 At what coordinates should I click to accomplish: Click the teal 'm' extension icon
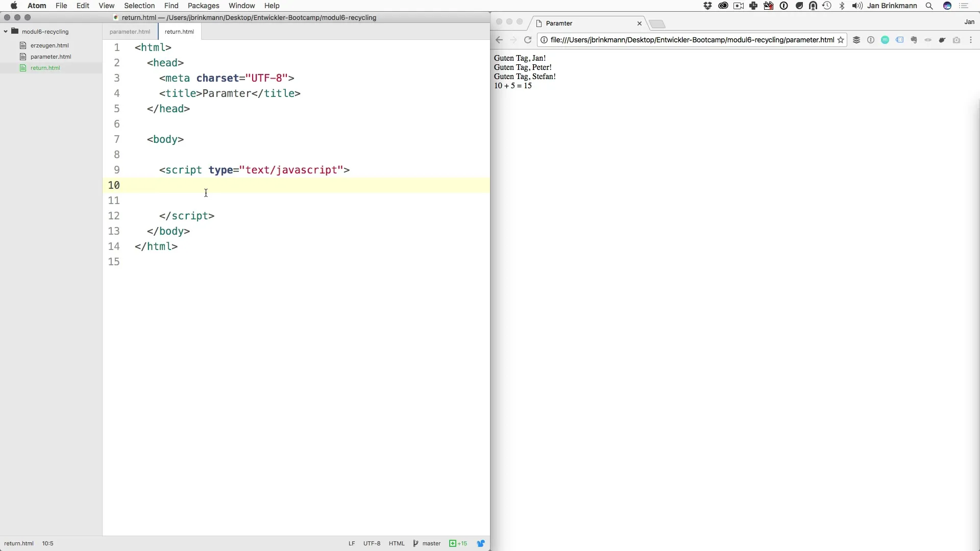[x=885, y=40]
